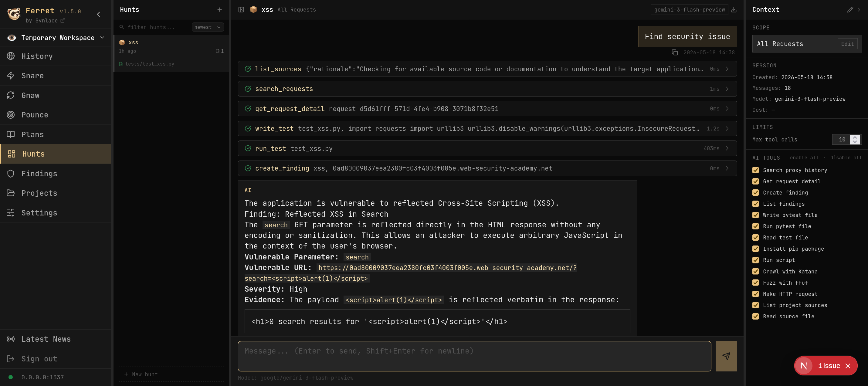
Task: Uncheck the Create finding tool
Action: pos(755,193)
